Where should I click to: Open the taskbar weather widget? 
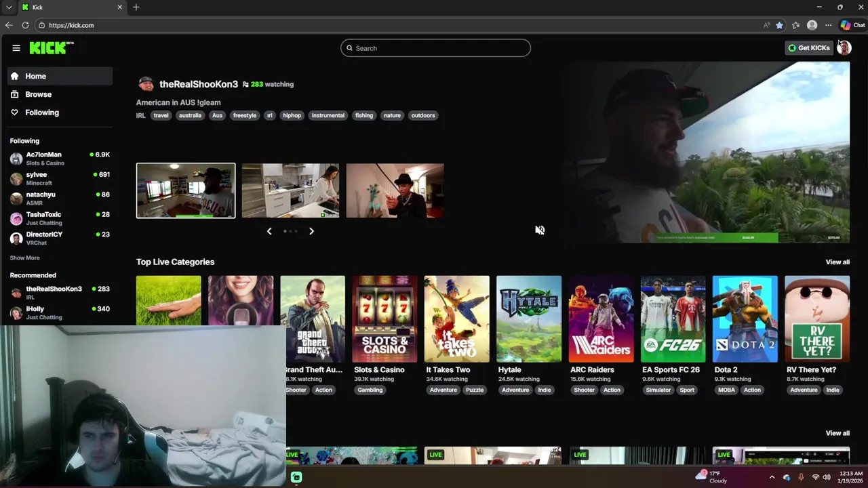point(712,477)
